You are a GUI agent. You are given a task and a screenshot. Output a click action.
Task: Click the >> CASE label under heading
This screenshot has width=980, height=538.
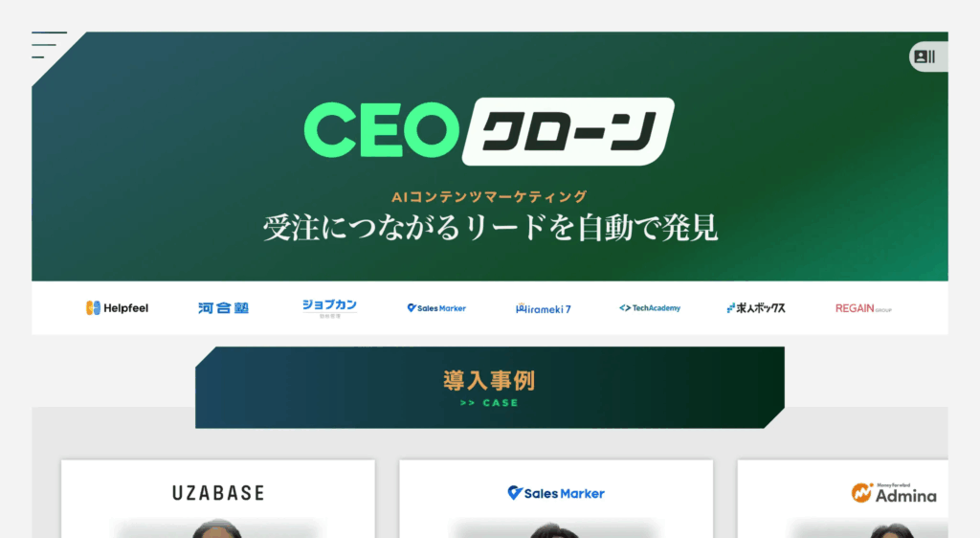[489, 403]
